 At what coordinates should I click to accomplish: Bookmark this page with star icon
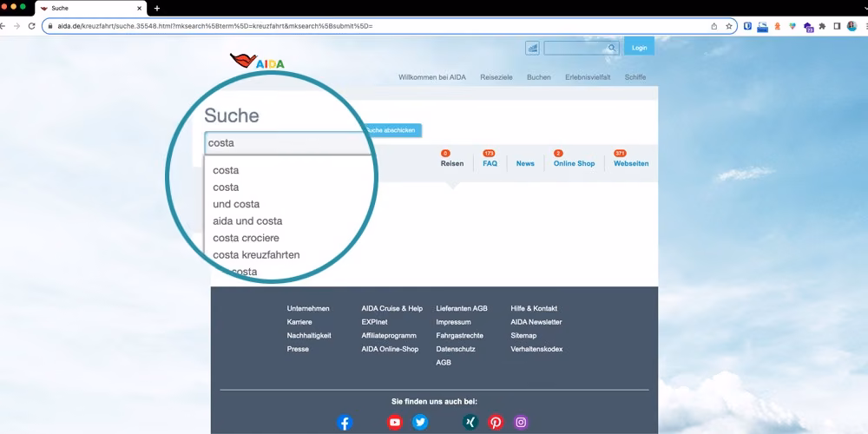(x=728, y=26)
